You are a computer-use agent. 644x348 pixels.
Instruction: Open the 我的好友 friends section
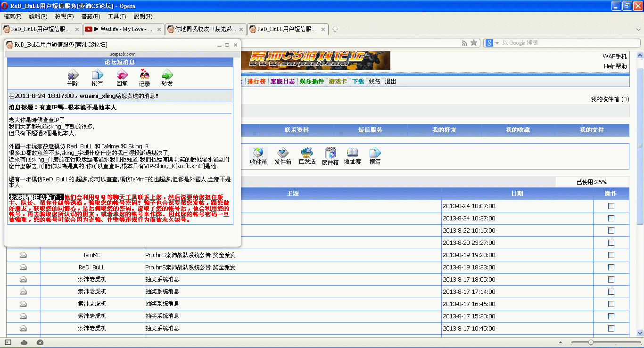tap(444, 130)
